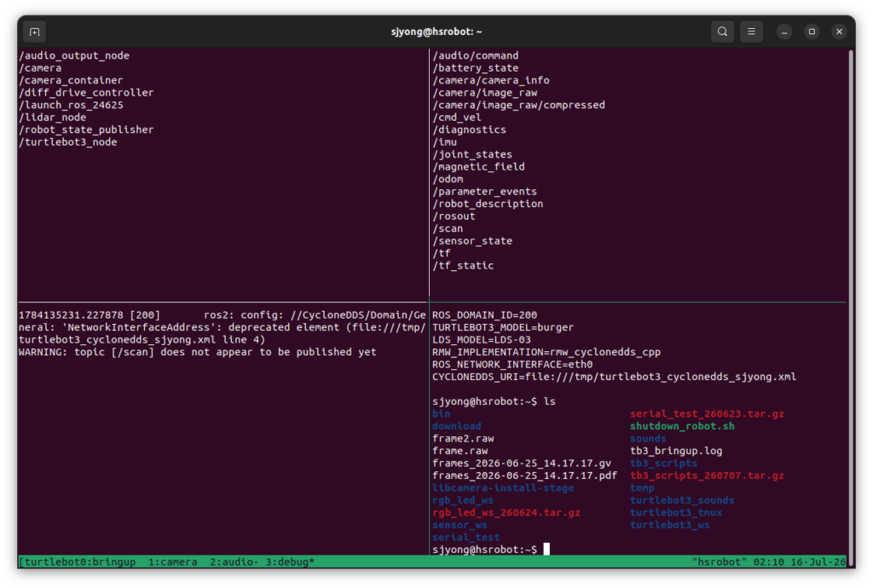This screenshot has width=873, height=588.
Task: Click the turtlebot3_tmux directory name
Action: 676,512
